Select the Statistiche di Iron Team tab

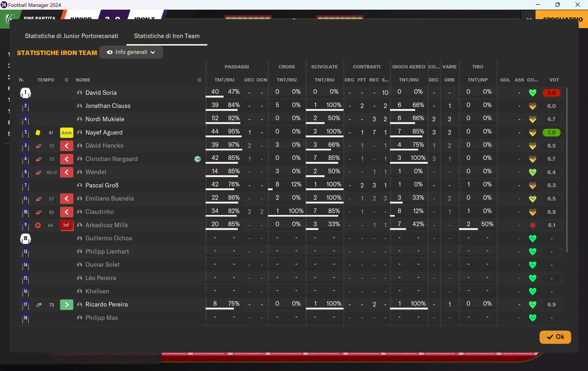[x=166, y=36]
